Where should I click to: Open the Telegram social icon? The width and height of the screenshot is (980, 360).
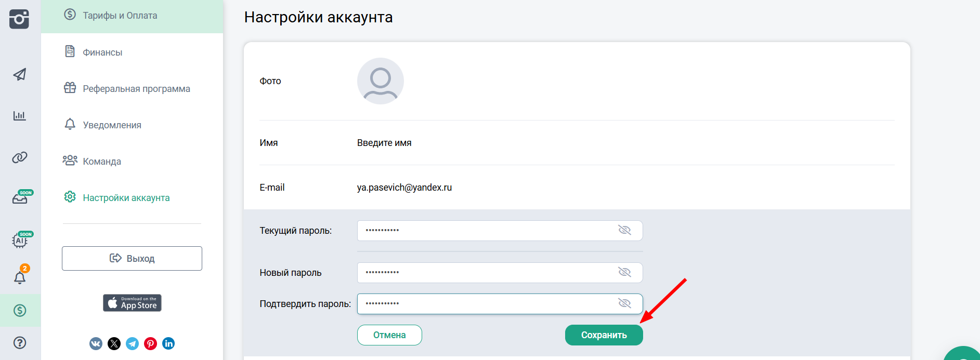pos(133,343)
